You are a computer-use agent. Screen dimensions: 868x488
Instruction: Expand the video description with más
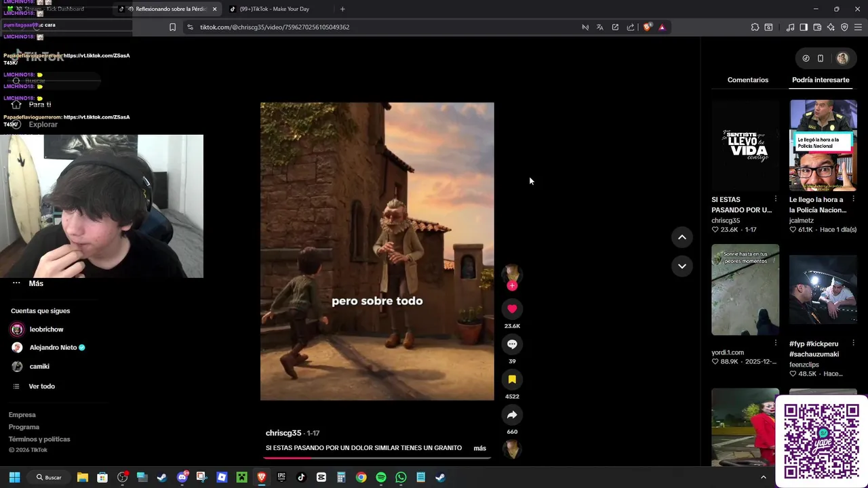tap(480, 448)
